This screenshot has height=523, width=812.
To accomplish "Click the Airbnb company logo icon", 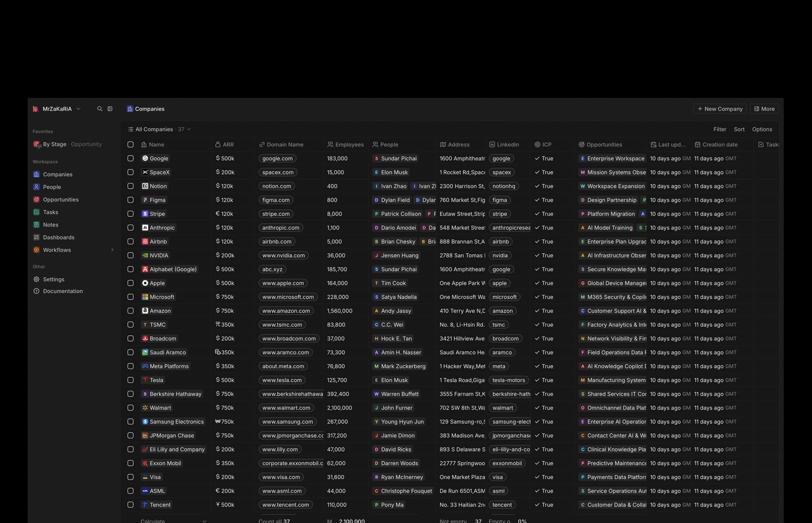I will [x=145, y=242].
